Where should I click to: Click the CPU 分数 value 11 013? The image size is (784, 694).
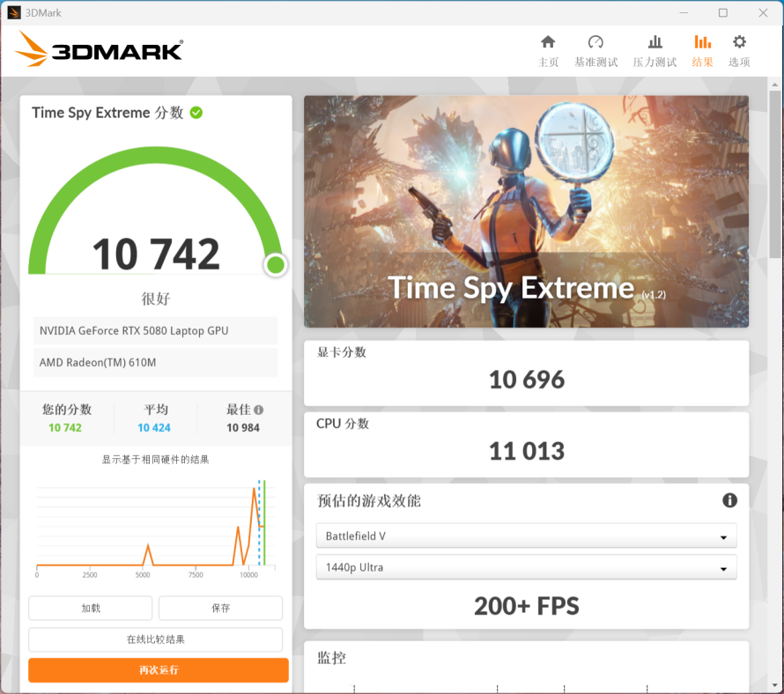(x=527, y=451)
